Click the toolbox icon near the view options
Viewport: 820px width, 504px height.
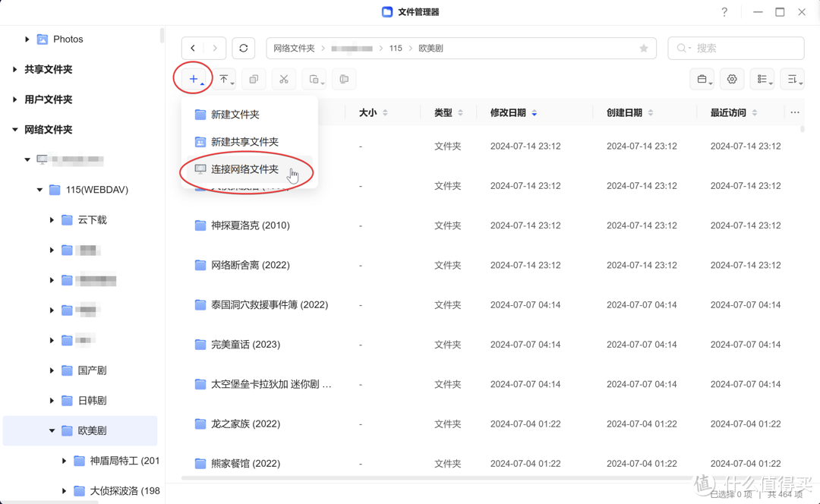702,79
